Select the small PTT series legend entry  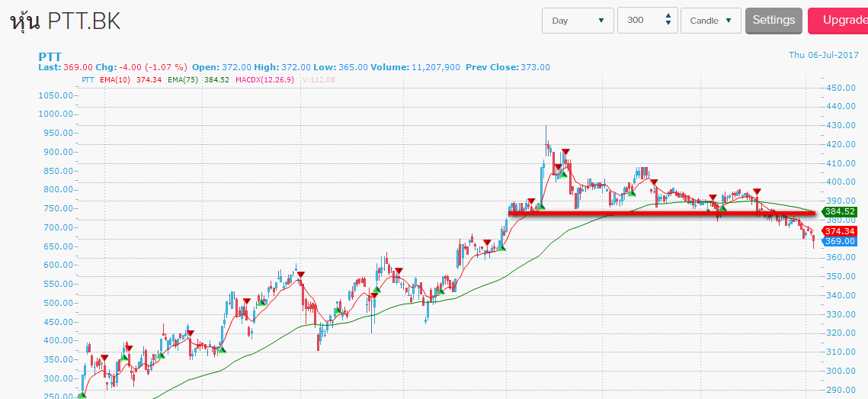tap(88, 80)
